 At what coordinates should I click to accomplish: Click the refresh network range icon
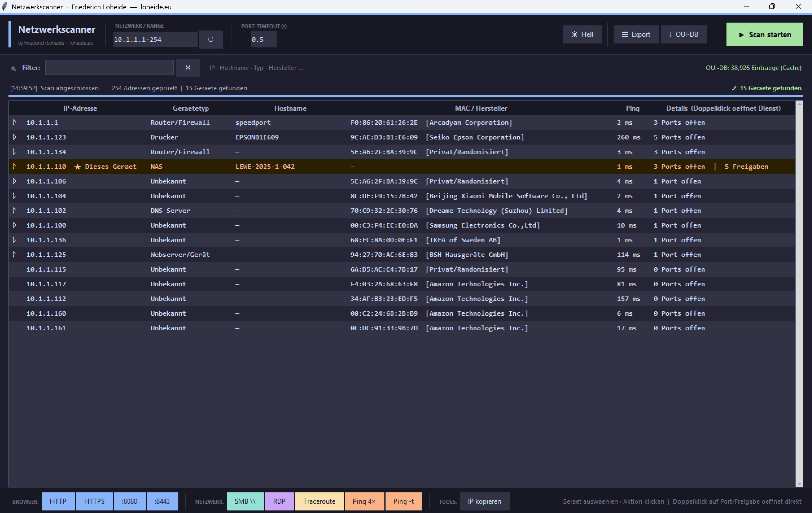point(211,40)
